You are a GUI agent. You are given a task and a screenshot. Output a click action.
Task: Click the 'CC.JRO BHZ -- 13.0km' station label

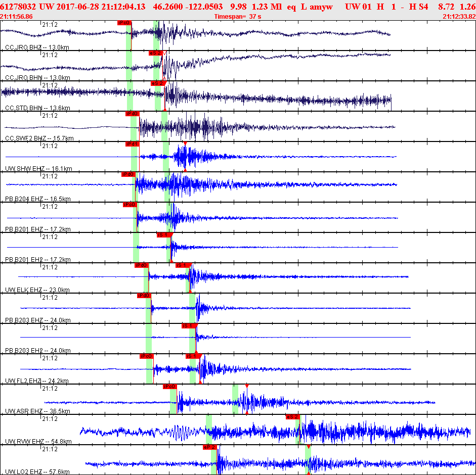[37, 47]
